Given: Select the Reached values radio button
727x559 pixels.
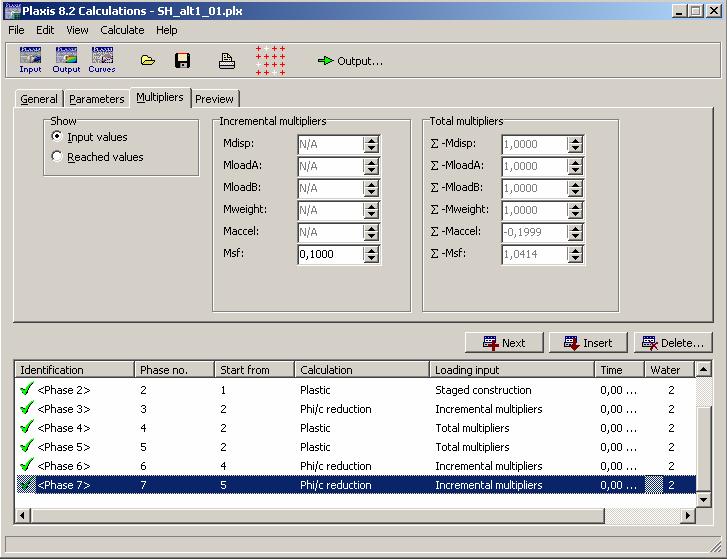Looking at the screenshot, I should tap(57, 156).
